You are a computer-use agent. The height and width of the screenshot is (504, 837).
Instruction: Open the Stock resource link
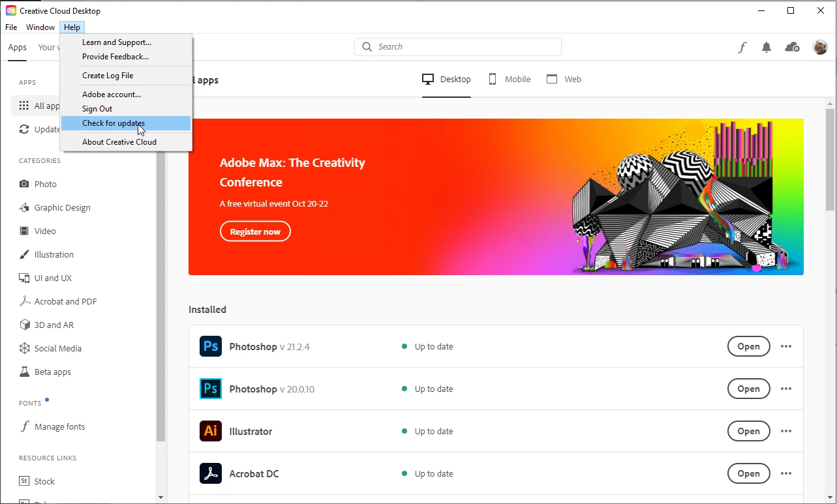(37, 481)
